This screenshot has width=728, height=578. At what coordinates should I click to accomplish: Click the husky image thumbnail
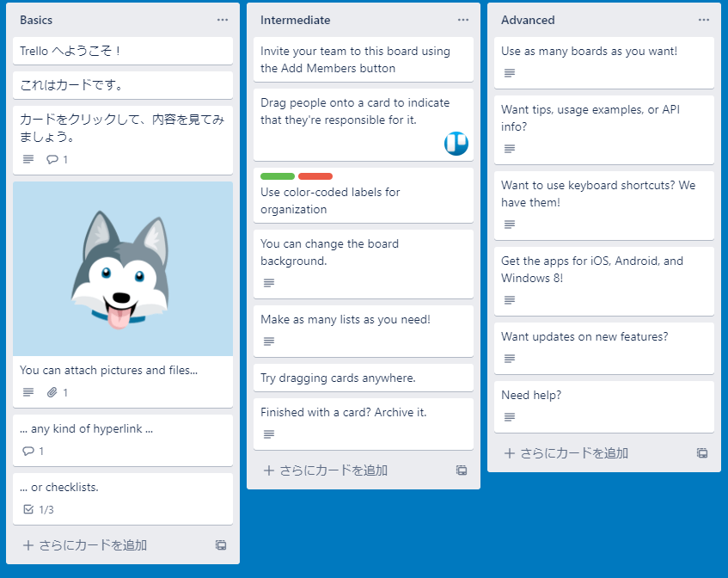click(123, 268)
